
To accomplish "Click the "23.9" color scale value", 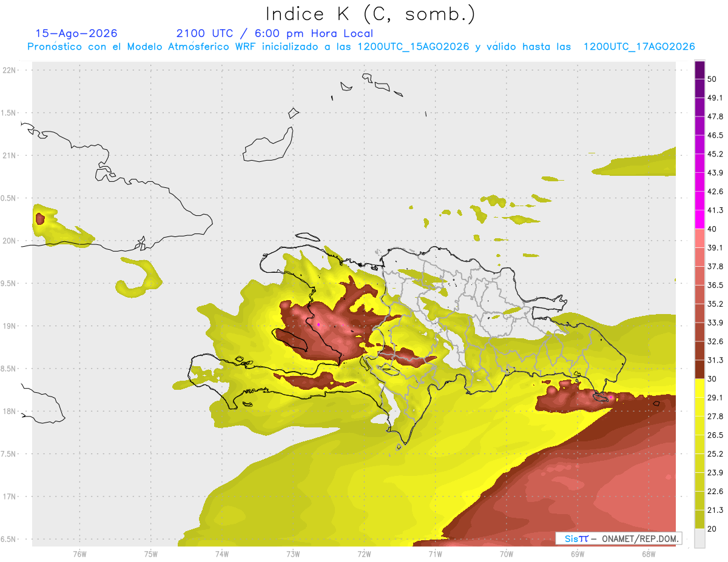I will point(715,473).
